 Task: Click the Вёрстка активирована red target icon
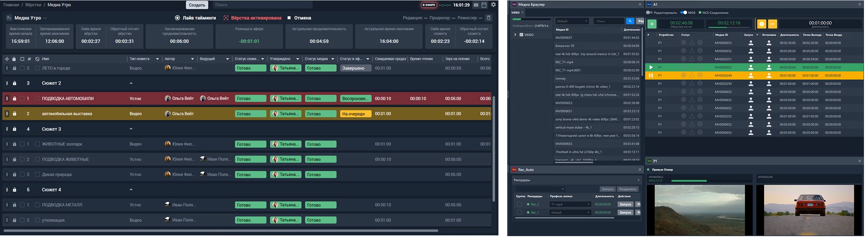tap(226, 18)
